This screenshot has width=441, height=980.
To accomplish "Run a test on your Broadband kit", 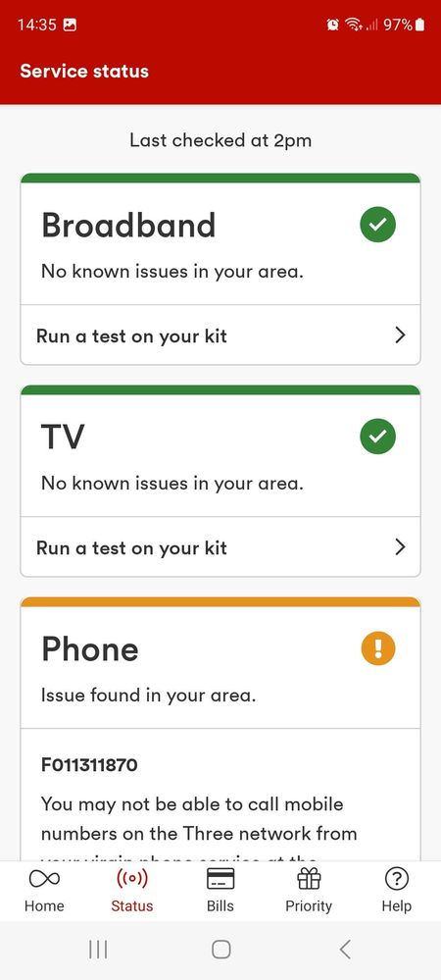I will pos(220,335).
